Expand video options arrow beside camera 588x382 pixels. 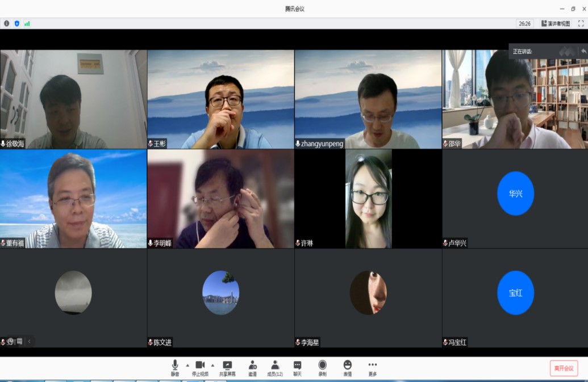pos(212,365)
